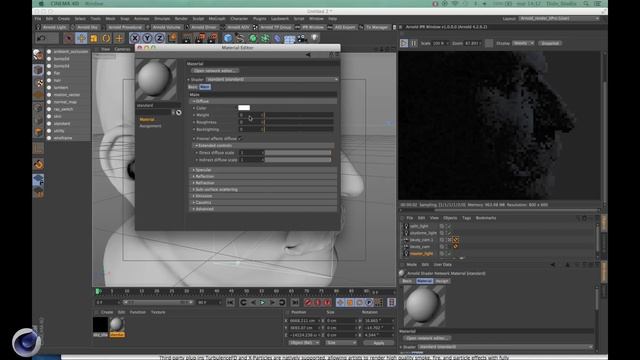Expand the Specular section

264,170
